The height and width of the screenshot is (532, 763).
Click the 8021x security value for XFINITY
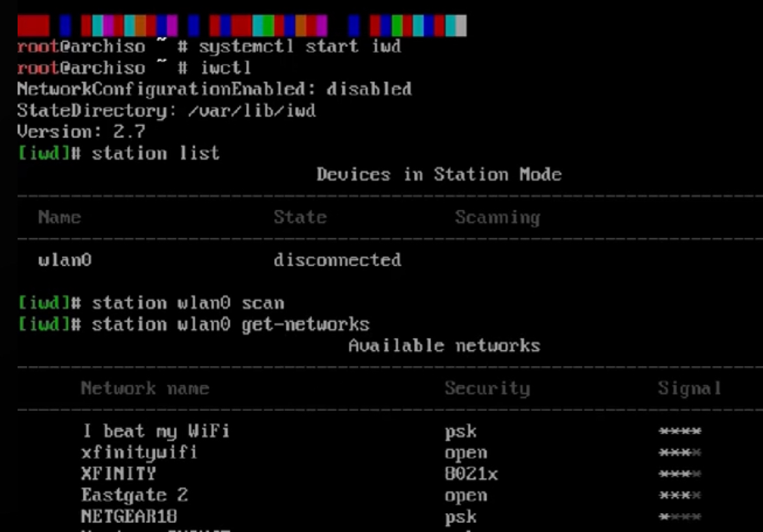coord(471,473)
